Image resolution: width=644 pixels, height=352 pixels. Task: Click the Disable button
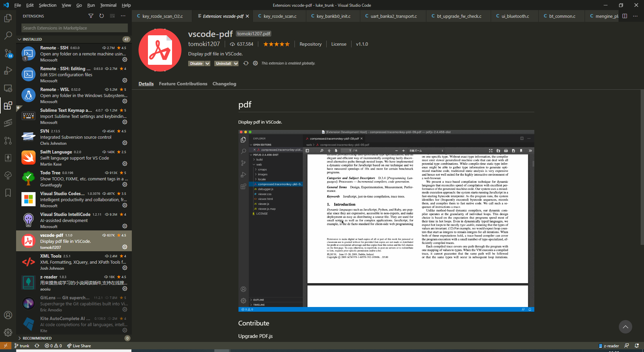(196, 63)
